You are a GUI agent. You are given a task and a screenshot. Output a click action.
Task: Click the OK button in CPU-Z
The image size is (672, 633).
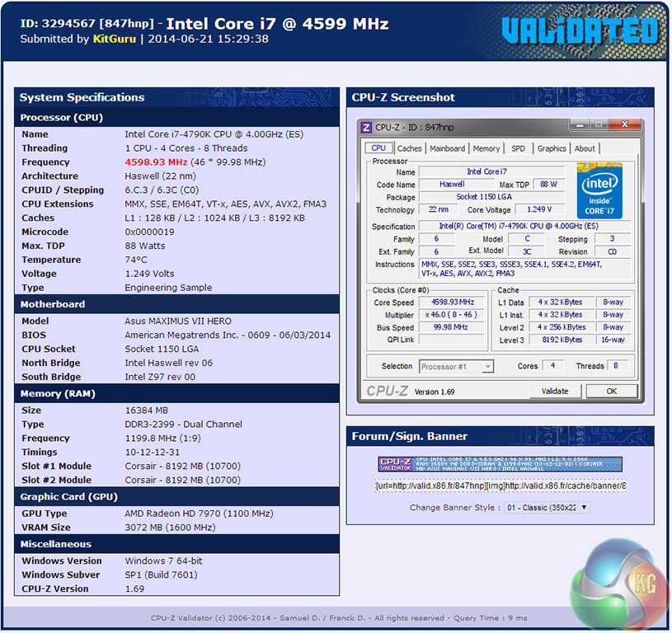[611, 392]
